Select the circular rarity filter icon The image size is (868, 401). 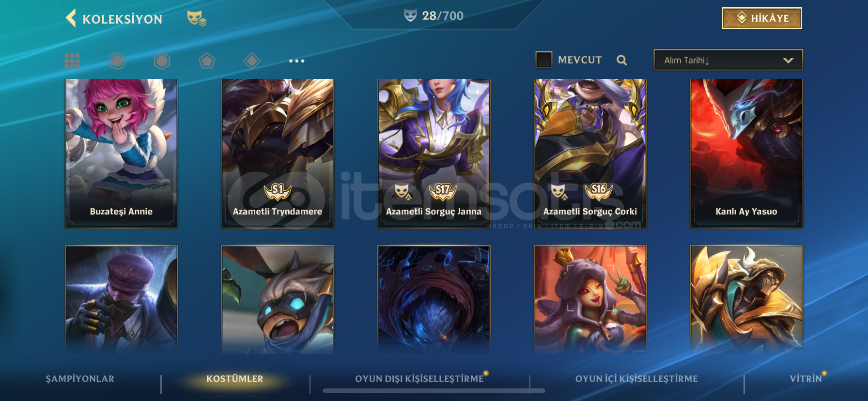tap(117, 61)
